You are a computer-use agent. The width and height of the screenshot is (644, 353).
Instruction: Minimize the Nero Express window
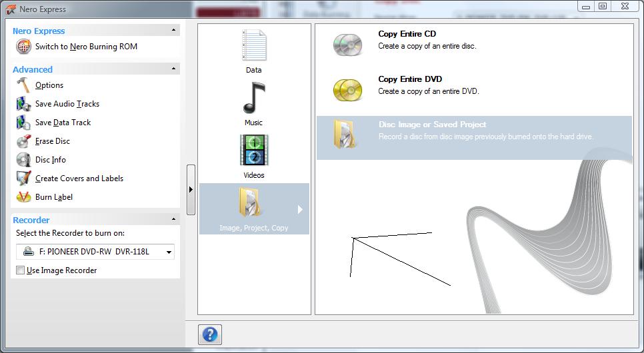(586, 6)
